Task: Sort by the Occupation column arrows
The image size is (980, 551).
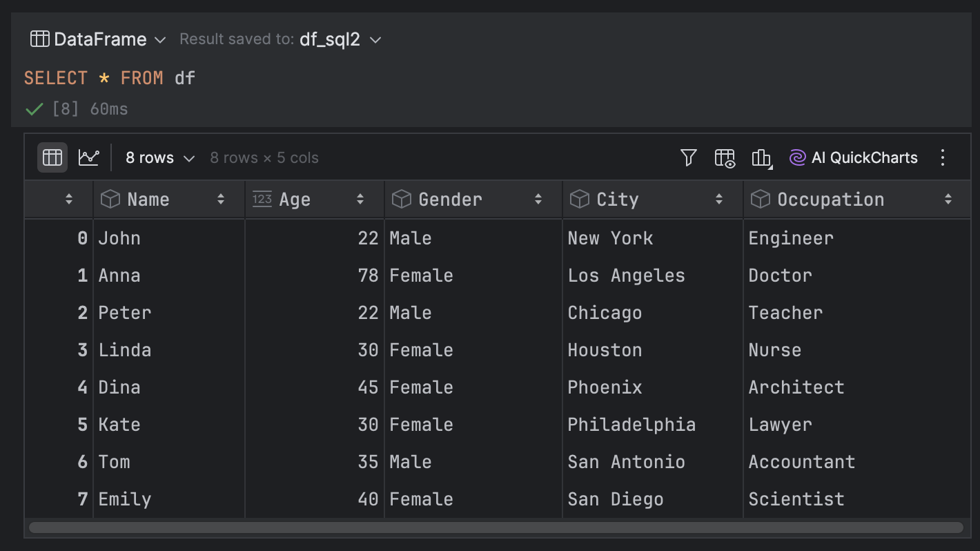Action: pyautogui.click(x=948, y=200)
